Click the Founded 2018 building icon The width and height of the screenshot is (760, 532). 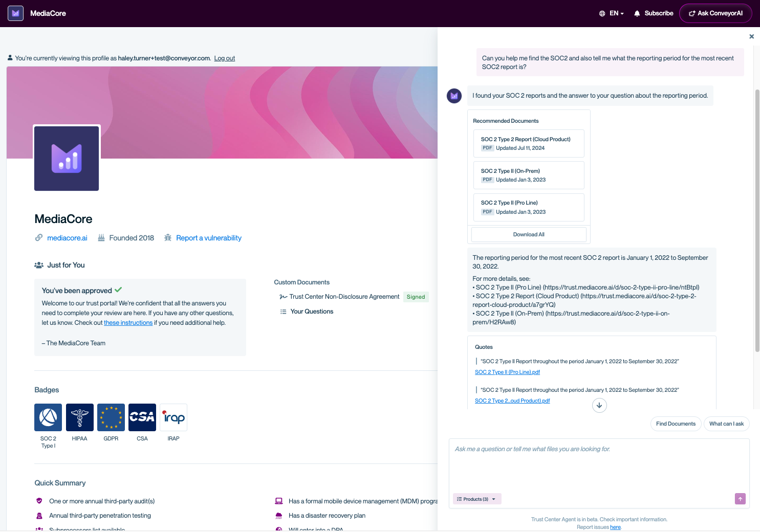click(x=101, y=238)
